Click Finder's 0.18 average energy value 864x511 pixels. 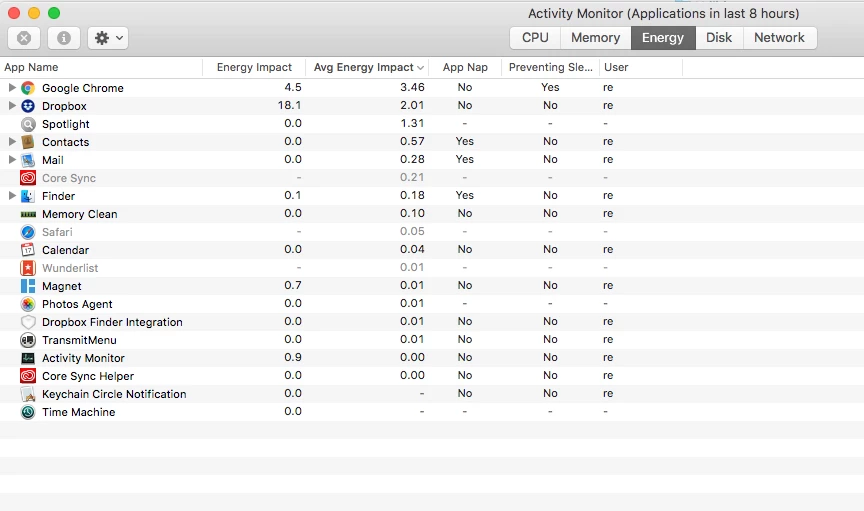412,195
